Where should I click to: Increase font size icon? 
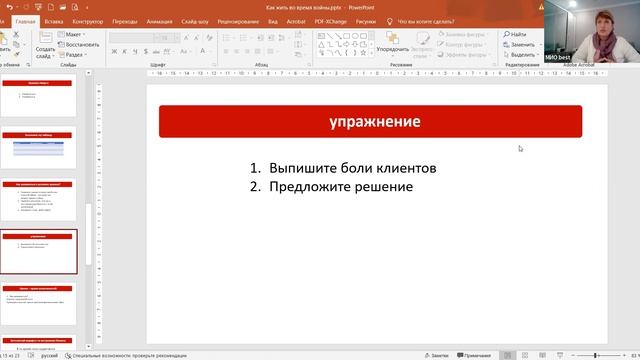tap(186, 38)
